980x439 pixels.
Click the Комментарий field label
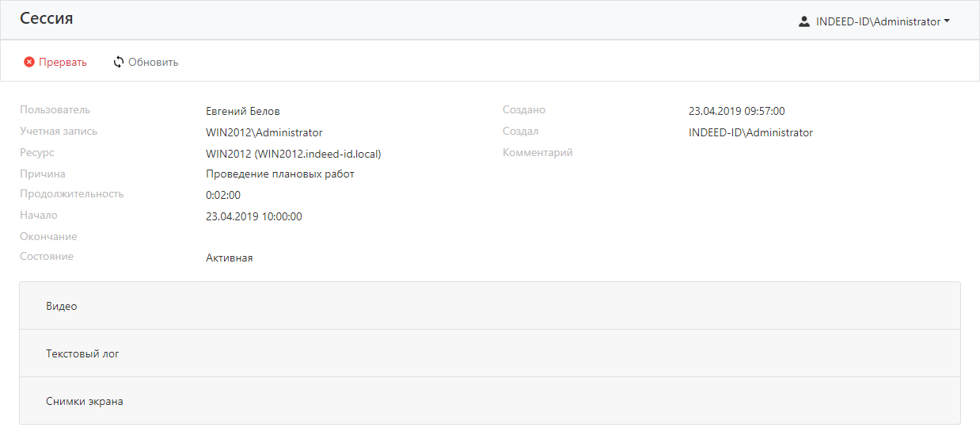(537, 152)
